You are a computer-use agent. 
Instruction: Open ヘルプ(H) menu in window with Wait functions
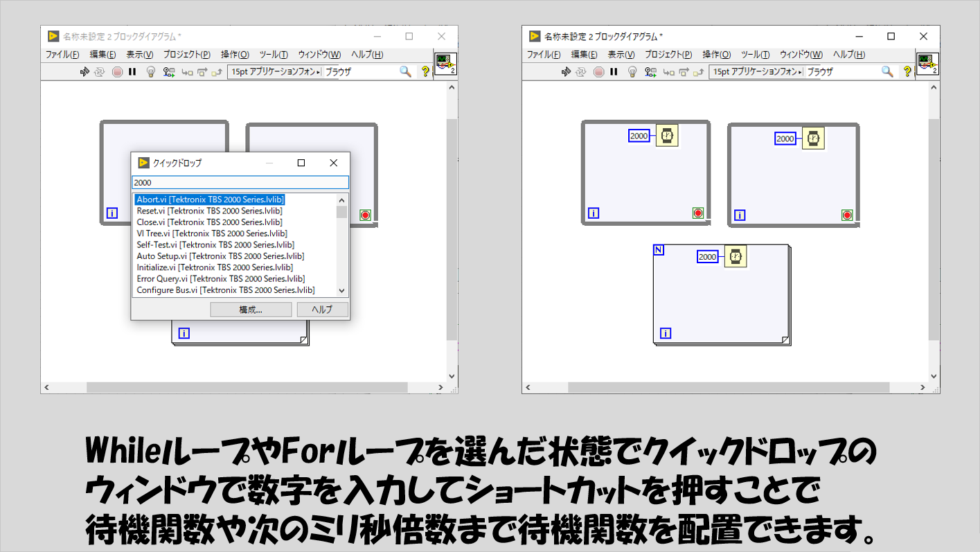point(848,55)
